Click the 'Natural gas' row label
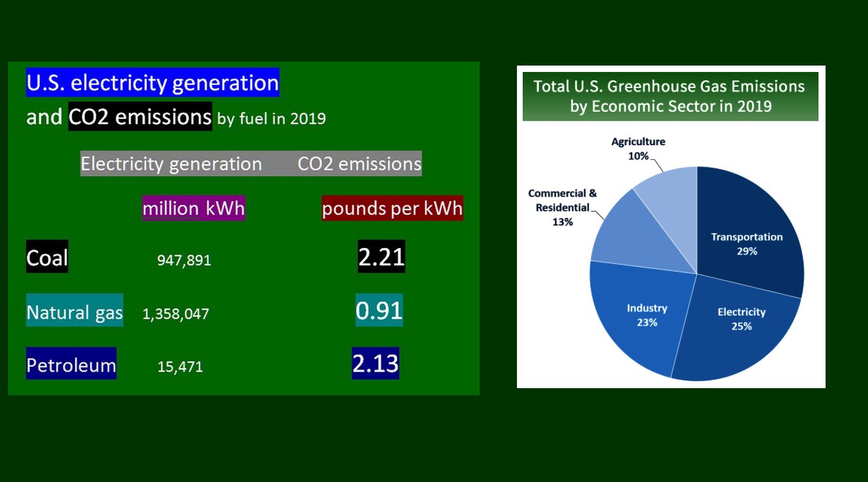This screenshot has height=482, width=868. coord(75,312)
